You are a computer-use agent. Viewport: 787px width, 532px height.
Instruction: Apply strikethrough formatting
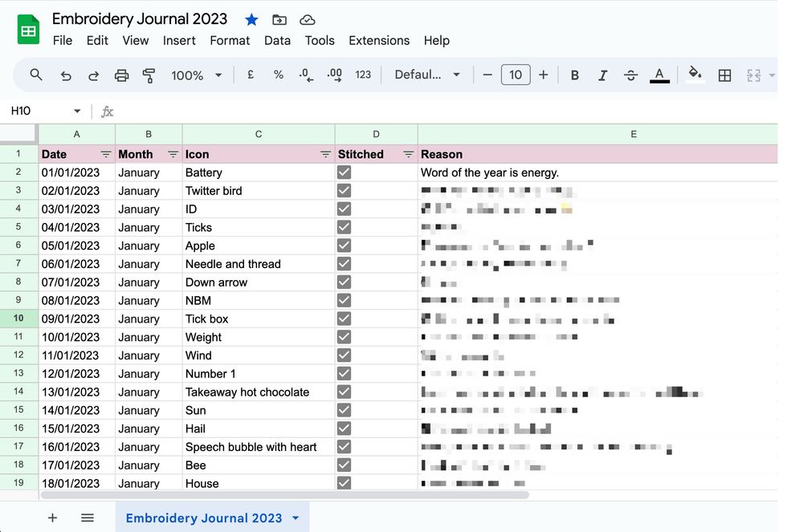click(631, 75)
